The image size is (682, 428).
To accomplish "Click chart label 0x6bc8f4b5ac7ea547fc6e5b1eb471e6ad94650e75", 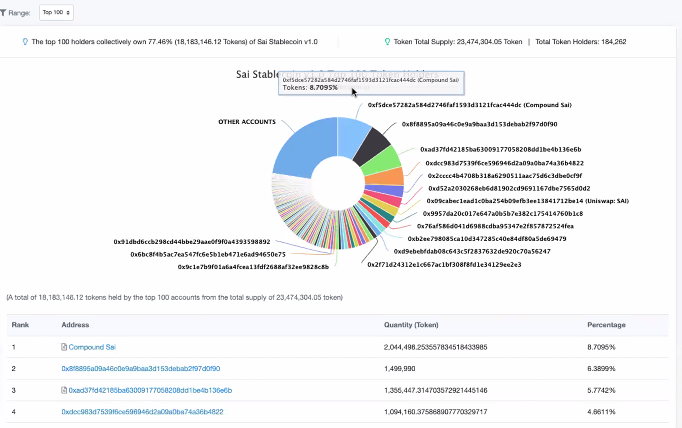I will (x=208, y=254).
